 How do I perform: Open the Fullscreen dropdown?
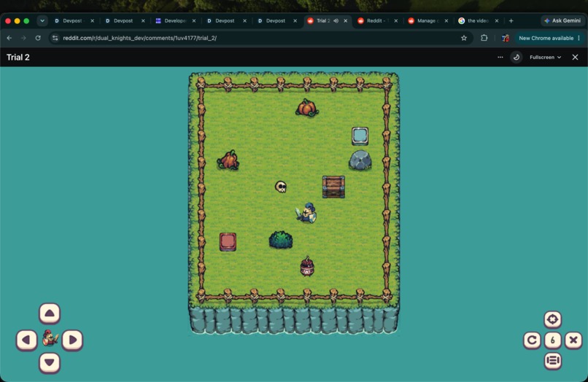545,58
